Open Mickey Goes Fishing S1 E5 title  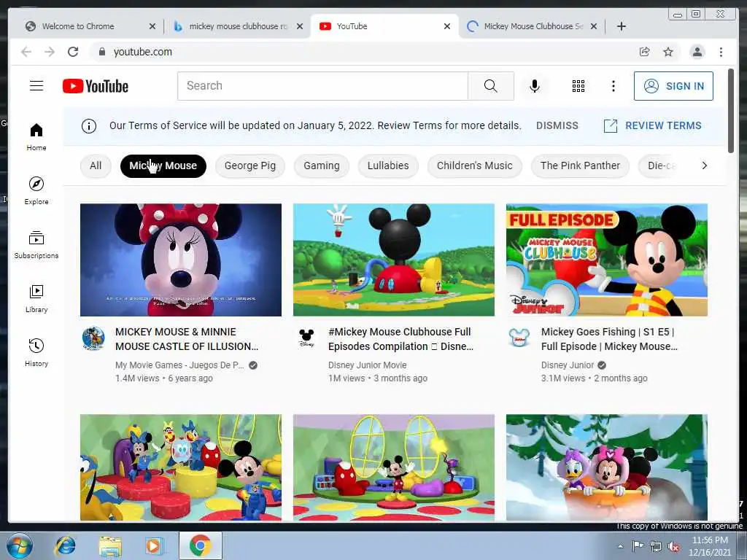[x=609, y=339]
